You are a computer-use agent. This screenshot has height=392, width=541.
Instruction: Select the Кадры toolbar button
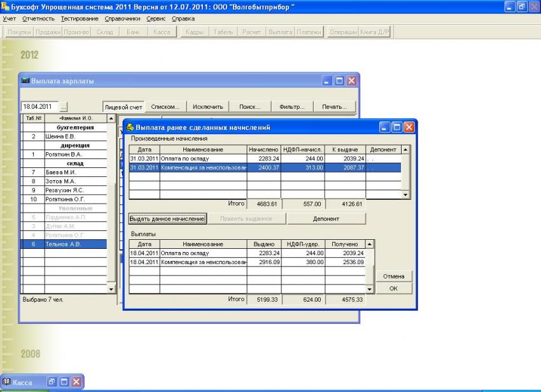[195, 32]
